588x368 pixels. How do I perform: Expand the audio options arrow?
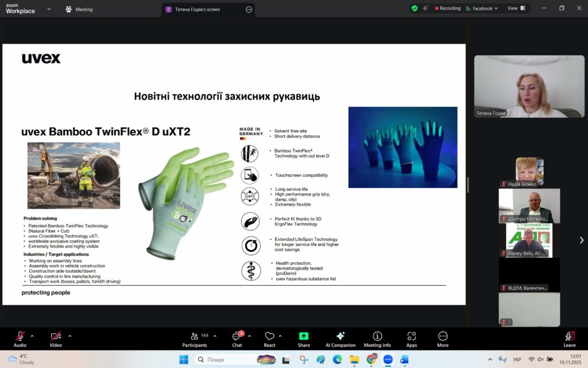tap(32, 336)
